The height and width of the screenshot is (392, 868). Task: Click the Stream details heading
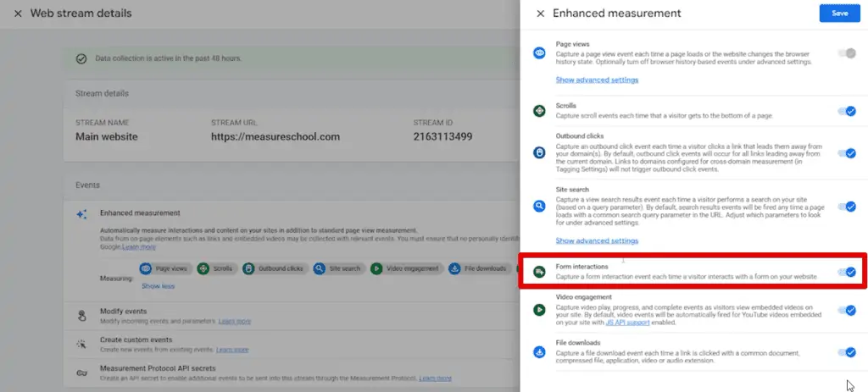pyautogui.click(x=102, y=93)
